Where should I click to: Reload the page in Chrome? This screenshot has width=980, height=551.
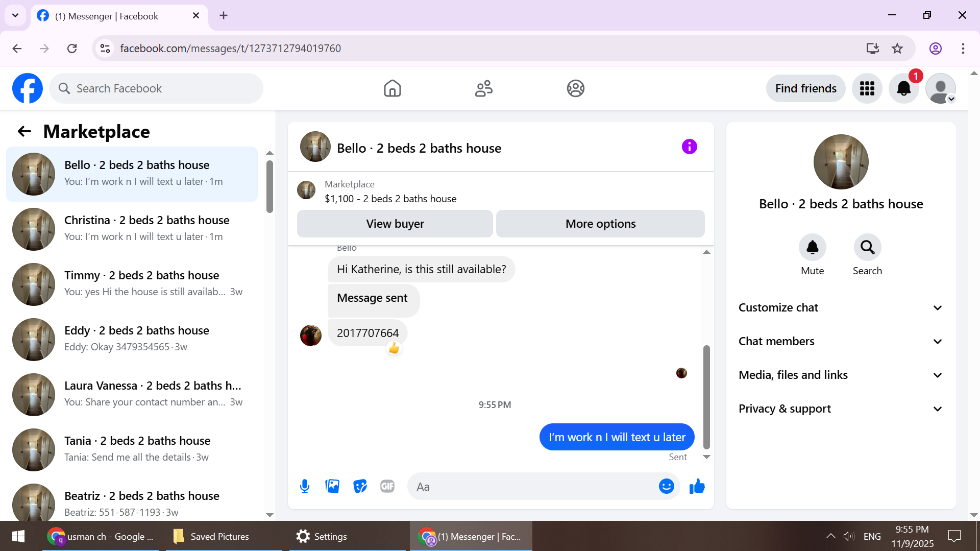click(x=72, y=49)
